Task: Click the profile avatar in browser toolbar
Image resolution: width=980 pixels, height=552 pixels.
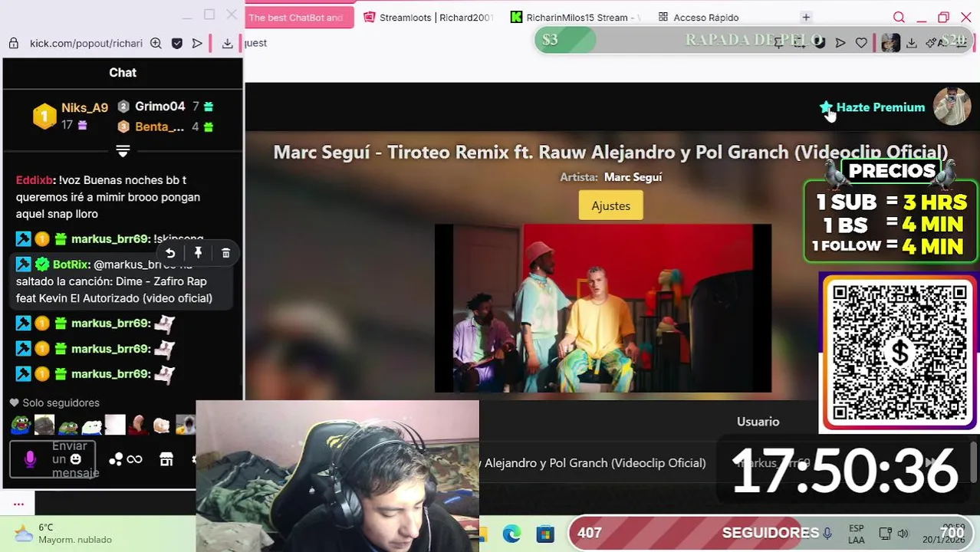Action: (x=890, y=43)
